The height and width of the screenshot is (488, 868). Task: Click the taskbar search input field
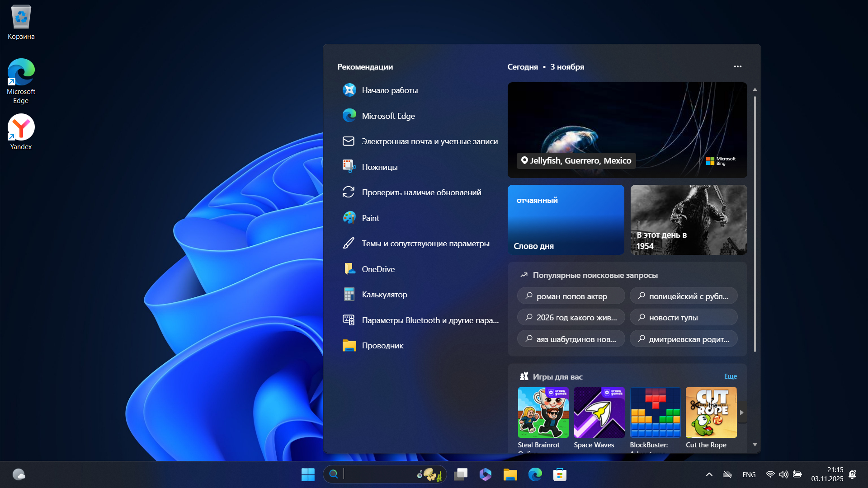tap(380, 474)
